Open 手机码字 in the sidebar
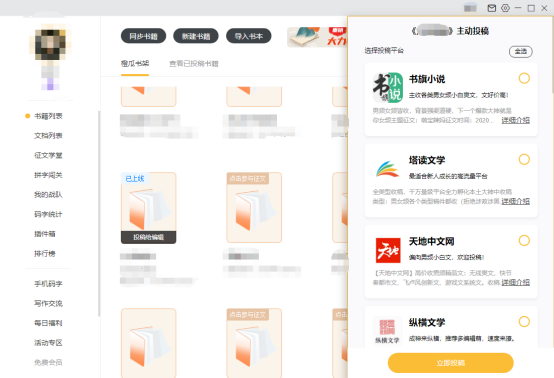The image size is (554, 378). pos(48,284)
